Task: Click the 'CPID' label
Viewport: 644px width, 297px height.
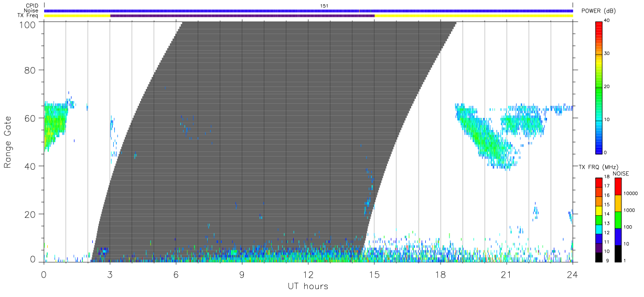Action: coord(33,6)
